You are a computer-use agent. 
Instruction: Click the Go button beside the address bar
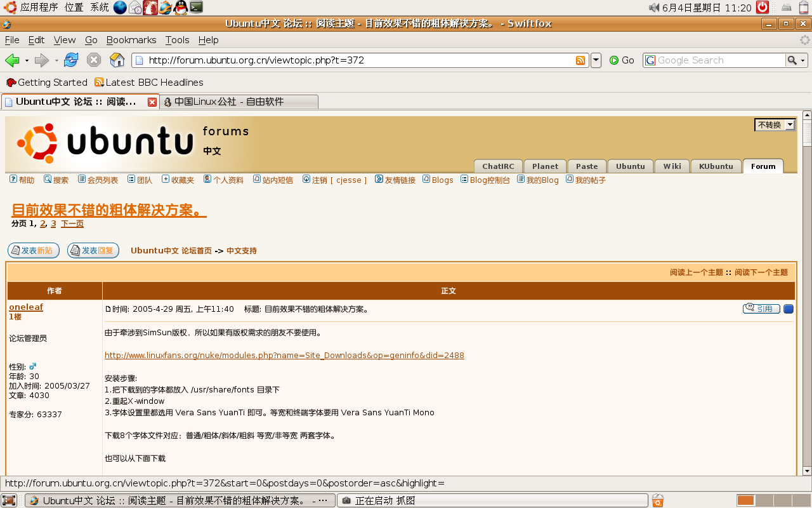622,60
